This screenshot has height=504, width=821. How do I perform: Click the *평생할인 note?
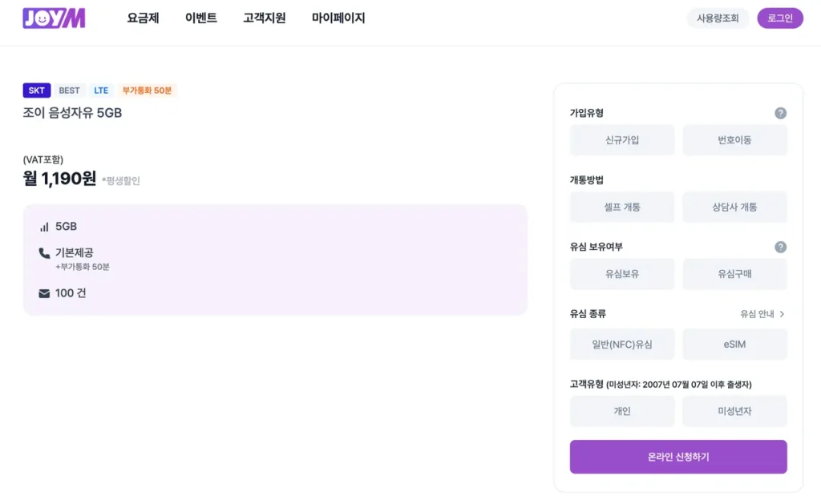coord(121,180)
